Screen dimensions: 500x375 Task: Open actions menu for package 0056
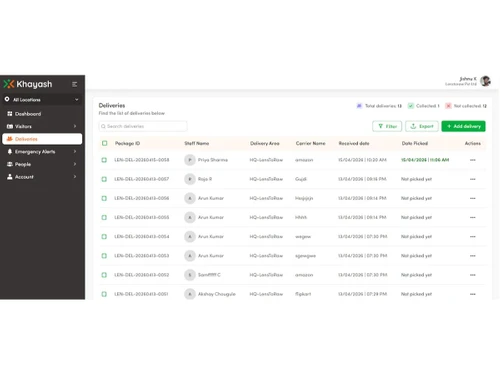(473, 198)
